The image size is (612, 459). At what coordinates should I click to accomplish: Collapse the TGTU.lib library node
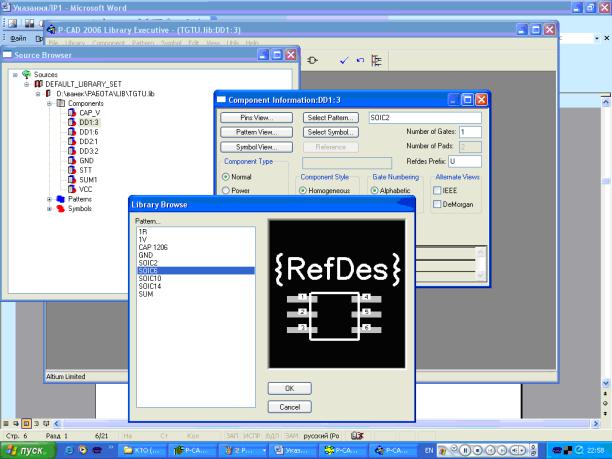[38, 94]
